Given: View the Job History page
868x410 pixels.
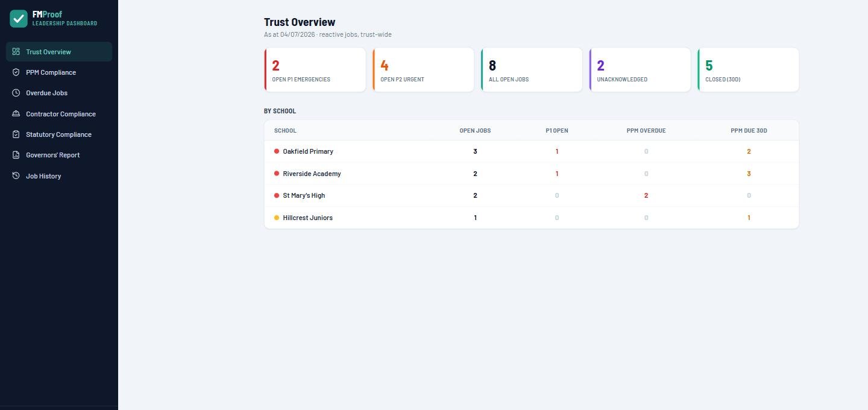Looking at the screenshot, I should coord(59,176).
